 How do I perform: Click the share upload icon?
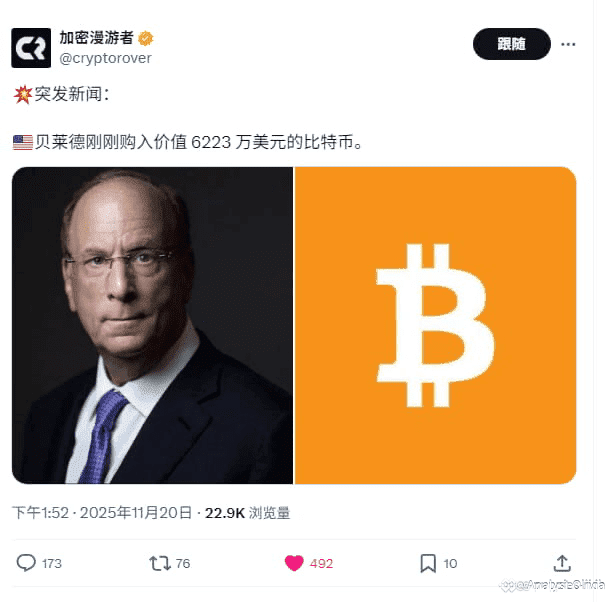tap(562, 563)
